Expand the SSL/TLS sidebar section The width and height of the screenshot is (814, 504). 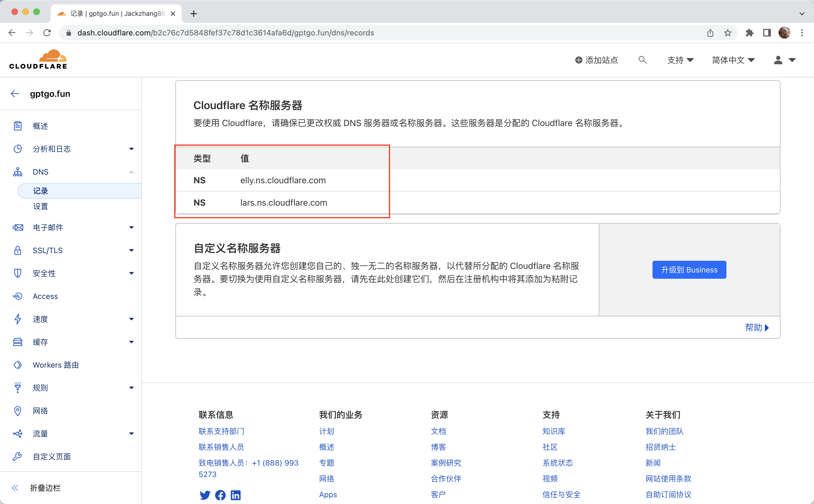coord(131,250)
